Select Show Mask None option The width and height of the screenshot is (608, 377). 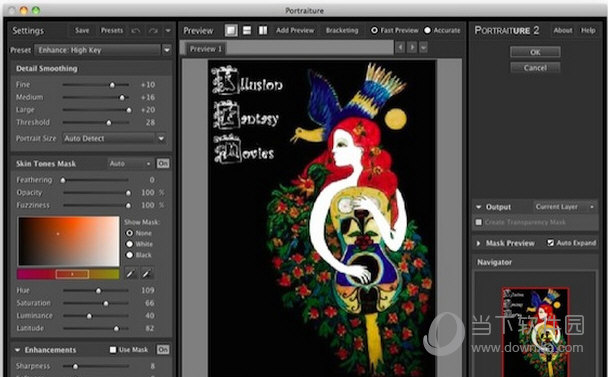pos(130,233)
